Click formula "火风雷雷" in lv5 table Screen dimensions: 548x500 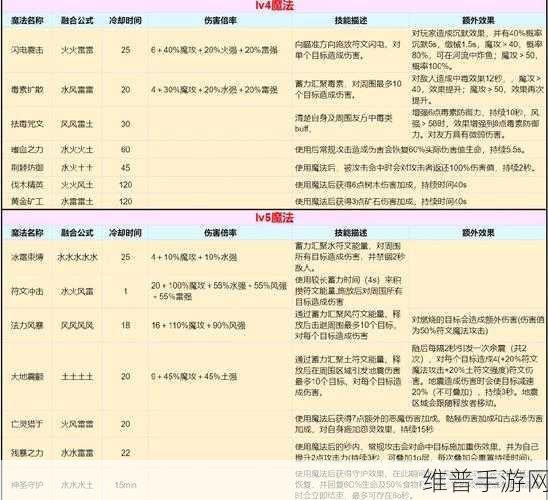tap(77, 424)
